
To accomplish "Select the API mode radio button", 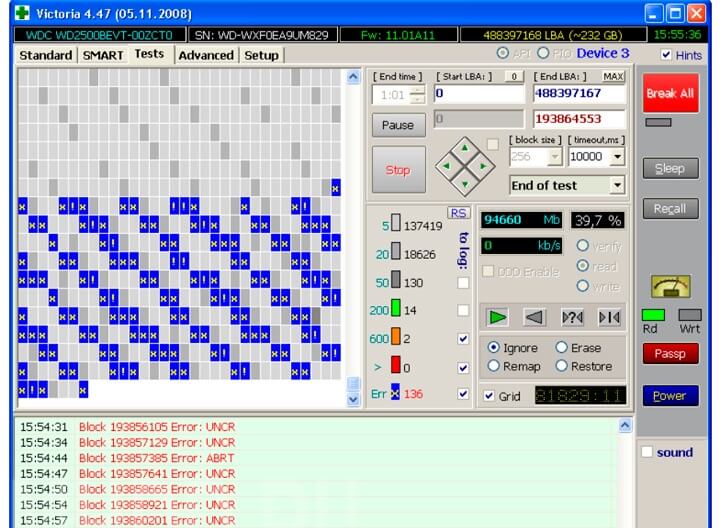I will pos(502,53).
